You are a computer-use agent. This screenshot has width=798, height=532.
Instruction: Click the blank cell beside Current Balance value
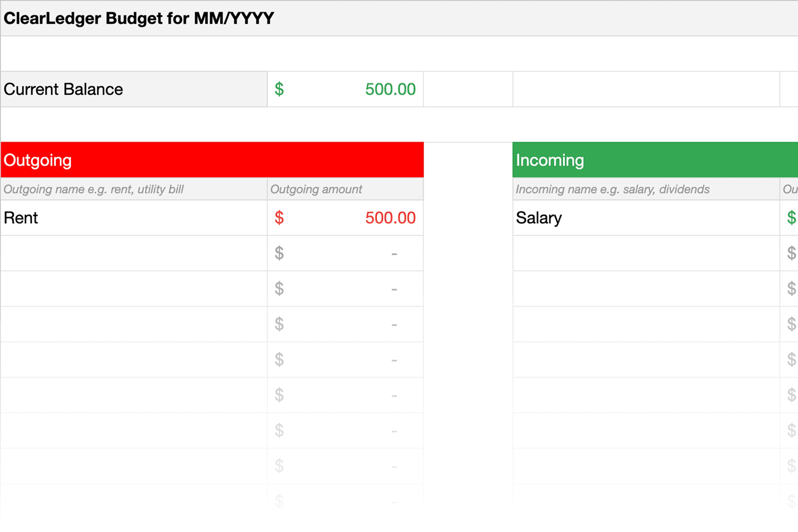468,89
